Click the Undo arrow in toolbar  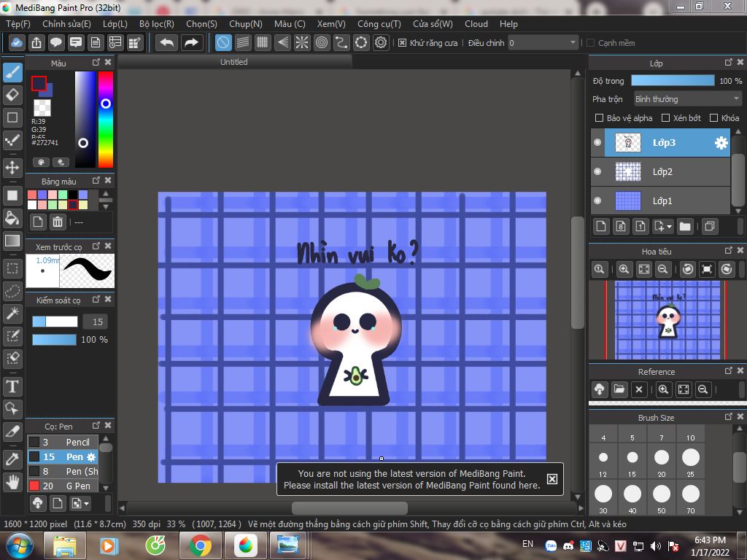[167, 43]
